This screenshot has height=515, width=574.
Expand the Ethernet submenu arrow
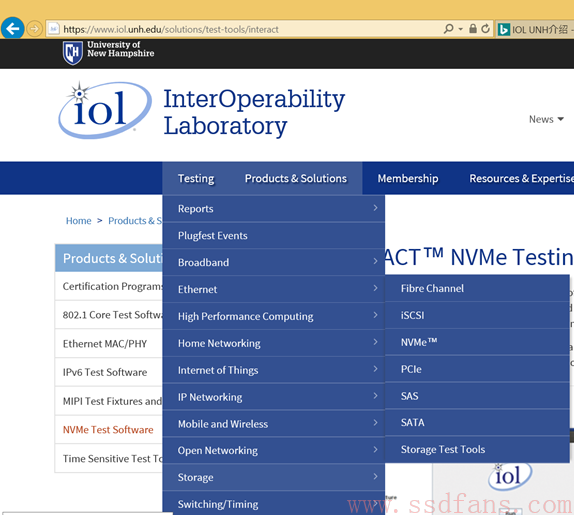point(375,288)
